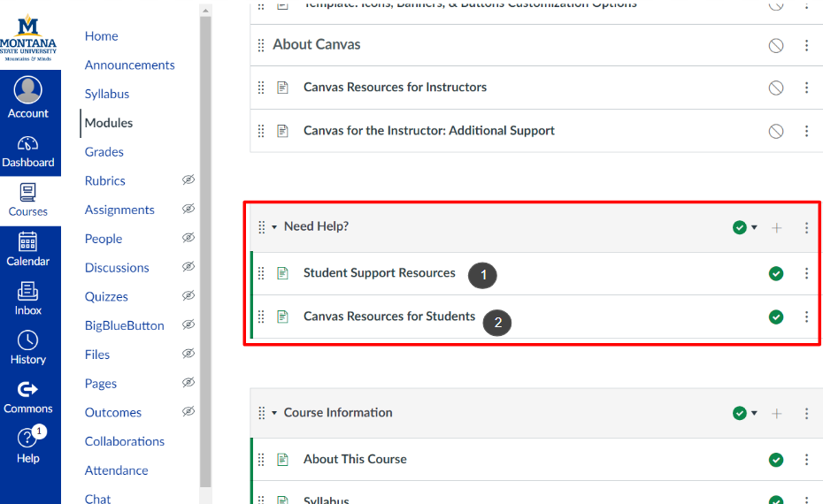The width and height of the screenshot is (823, 504).
Task: Click the course navigation scrollbar
Action: point(205,252)
